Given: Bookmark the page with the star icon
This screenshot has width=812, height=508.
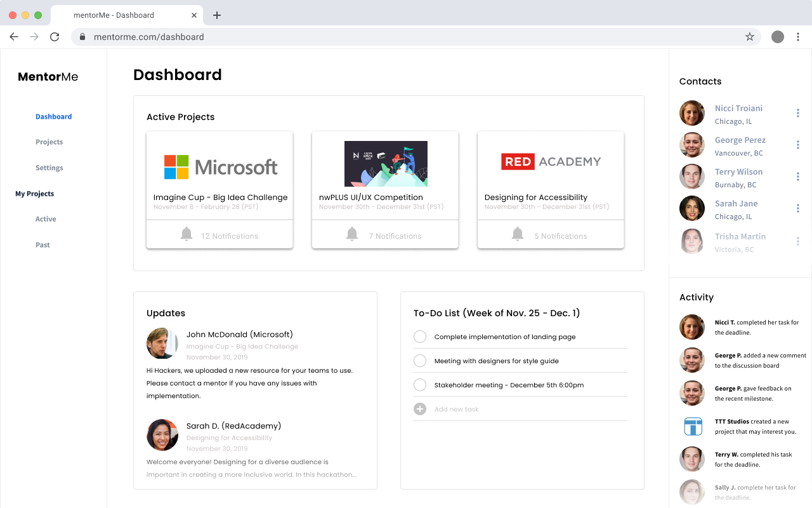Looking at the screenshot, I should (750, 37).
